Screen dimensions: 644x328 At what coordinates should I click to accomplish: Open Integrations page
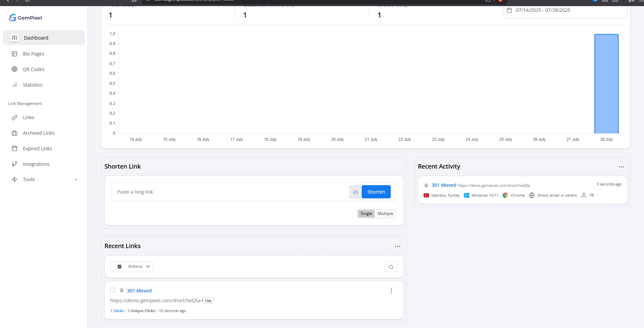(x=36, y=164)
